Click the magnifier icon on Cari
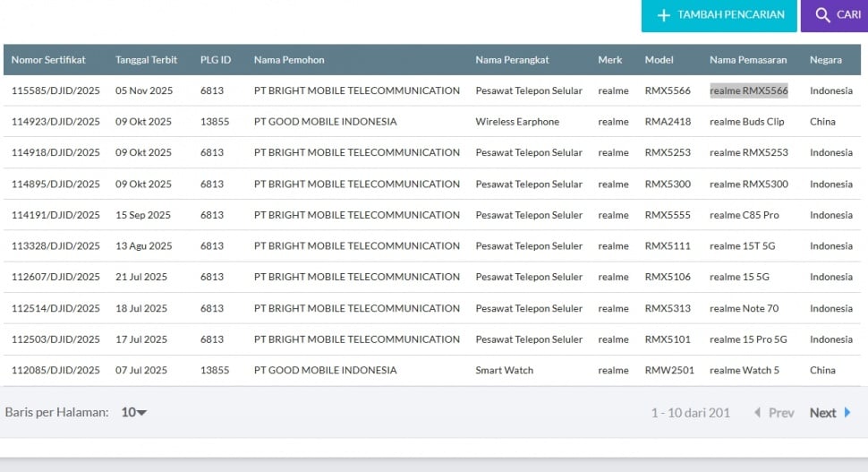 [x=822, y=15]
